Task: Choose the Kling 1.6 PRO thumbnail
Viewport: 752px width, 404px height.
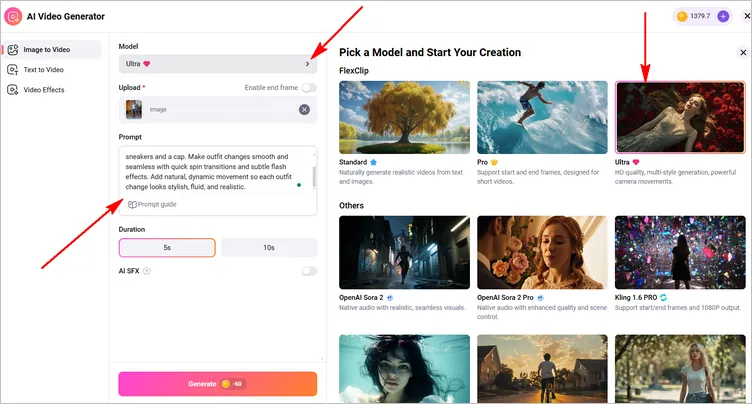Action: pos(680,252)
